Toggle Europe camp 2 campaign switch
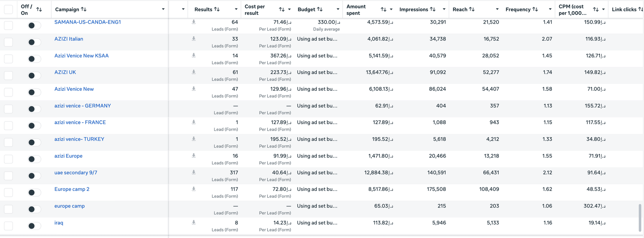The height and width of the screenshot is (238, 644). point(34,193)
